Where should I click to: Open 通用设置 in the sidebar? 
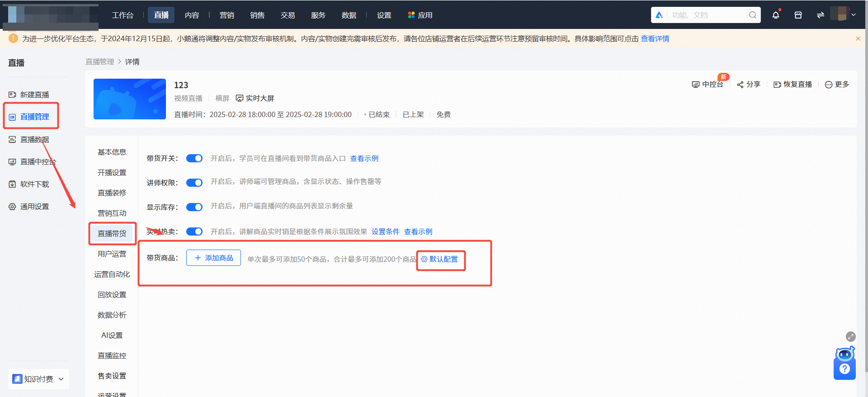[x=29, y=206]
